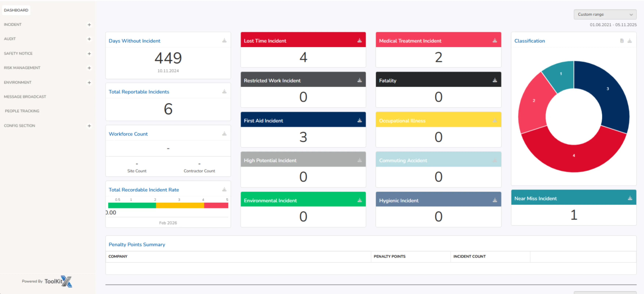Viewport: 644px width, 294px height.
Task: Select the Dashboard menu item
Action: tap(16, 10)
